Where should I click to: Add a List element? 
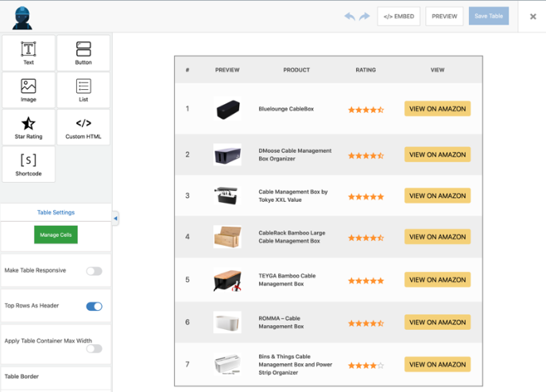[x=83, y=90]
